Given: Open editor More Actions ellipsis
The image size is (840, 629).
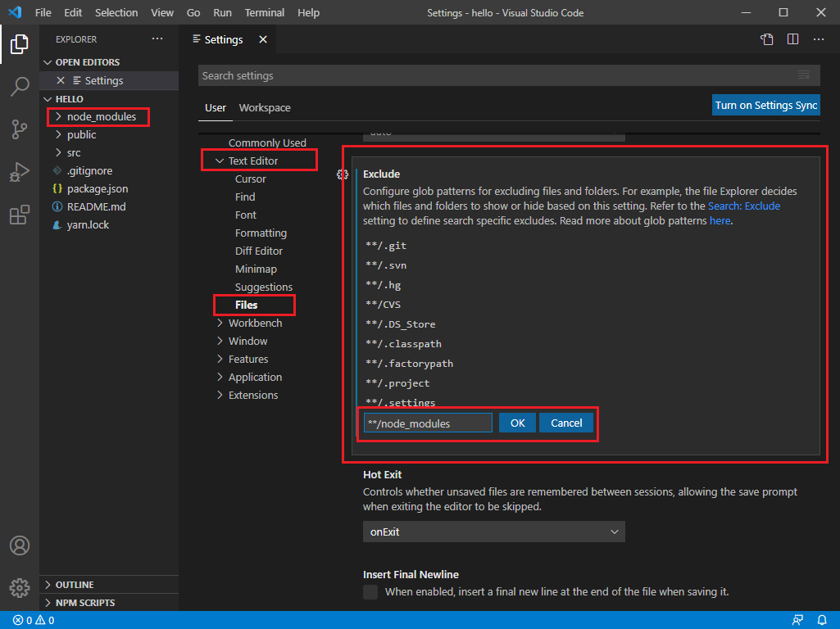Looking at the screenshot, I should [x=819, y=39].
